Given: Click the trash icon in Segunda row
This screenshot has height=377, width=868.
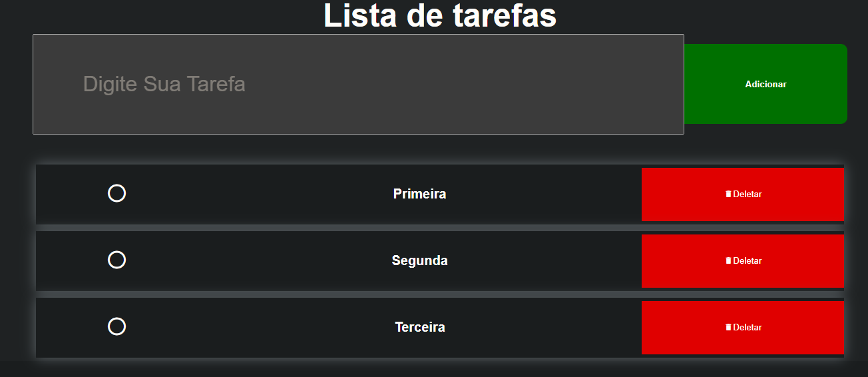Looking at the screenshot, I should pyautogui.click(x=728, y=260).
